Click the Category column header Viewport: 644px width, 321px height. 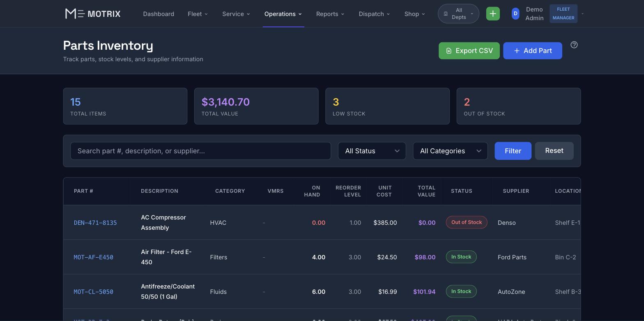pos(230,191)
